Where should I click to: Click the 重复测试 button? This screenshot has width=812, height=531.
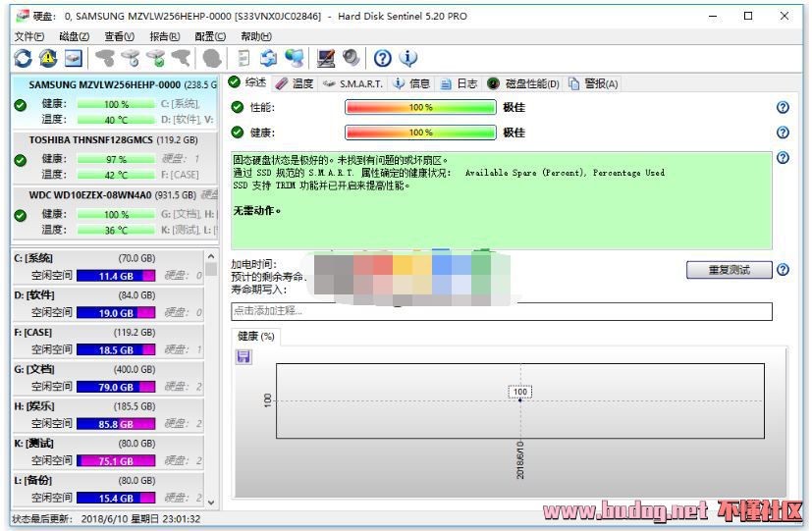coord(730,270)
